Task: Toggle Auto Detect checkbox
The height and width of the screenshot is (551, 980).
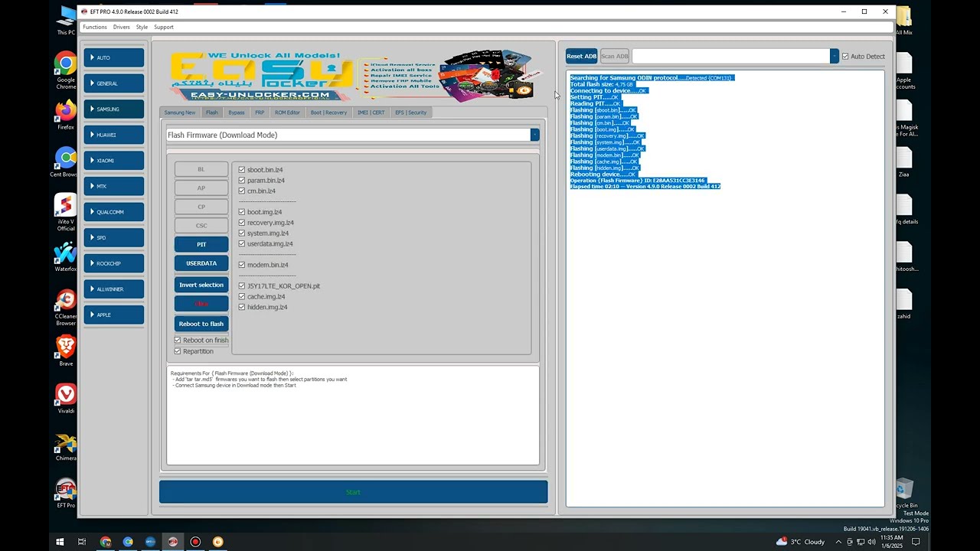Action: point(845,57)
